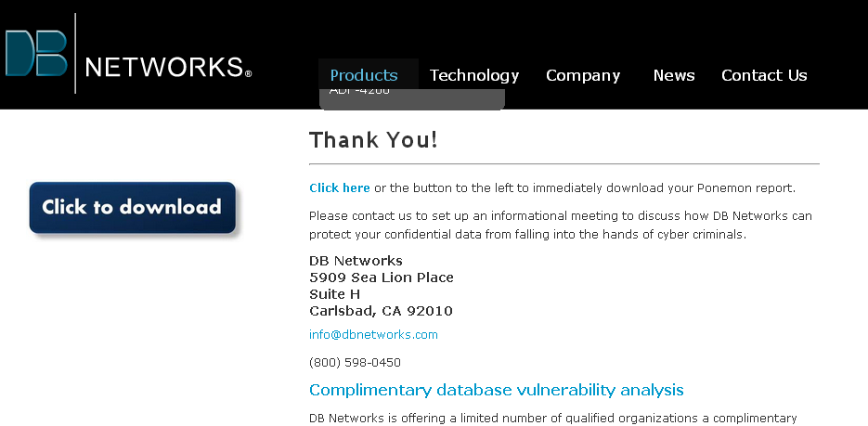This screenshot has height=426, width=868.
Task: Click the blue Click to download button
Action: click(133, 208)
